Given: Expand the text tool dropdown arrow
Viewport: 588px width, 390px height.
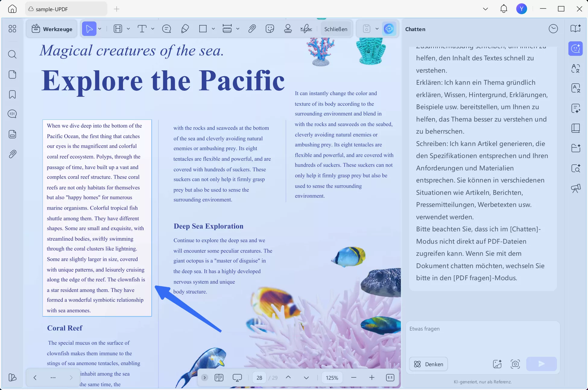Looking at the screenshot, I should click(x=153, y=29).
